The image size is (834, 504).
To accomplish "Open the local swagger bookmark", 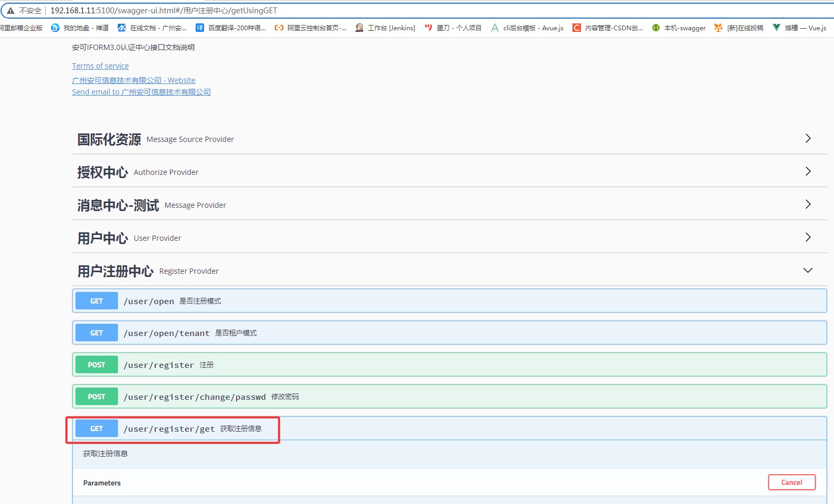I will (x=679, y=28).
